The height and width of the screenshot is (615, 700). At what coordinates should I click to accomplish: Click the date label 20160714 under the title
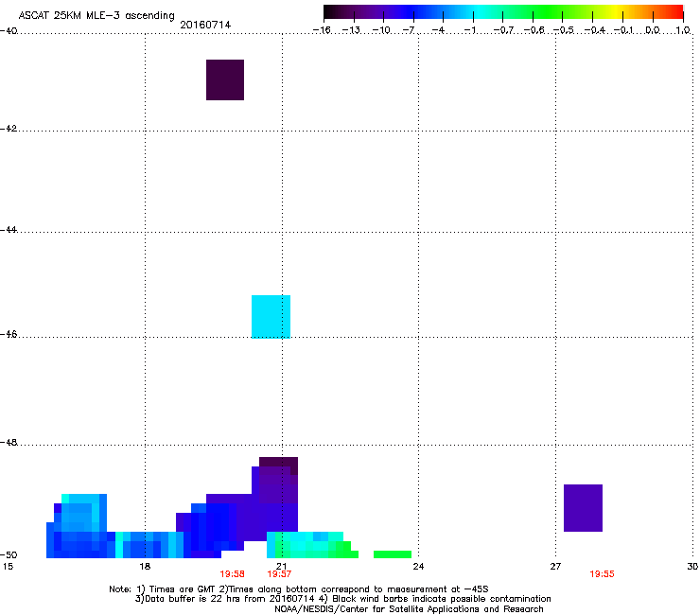coord(205,25)
